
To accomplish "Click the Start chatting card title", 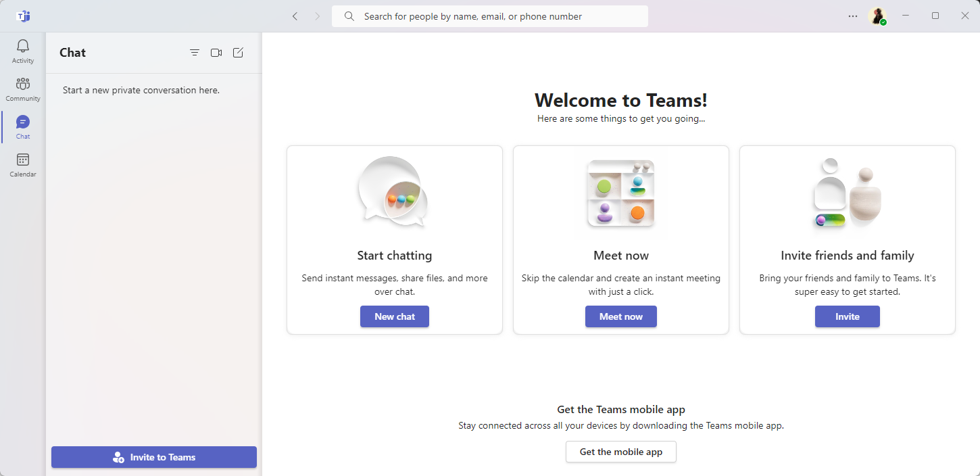I will coord(395,256).
